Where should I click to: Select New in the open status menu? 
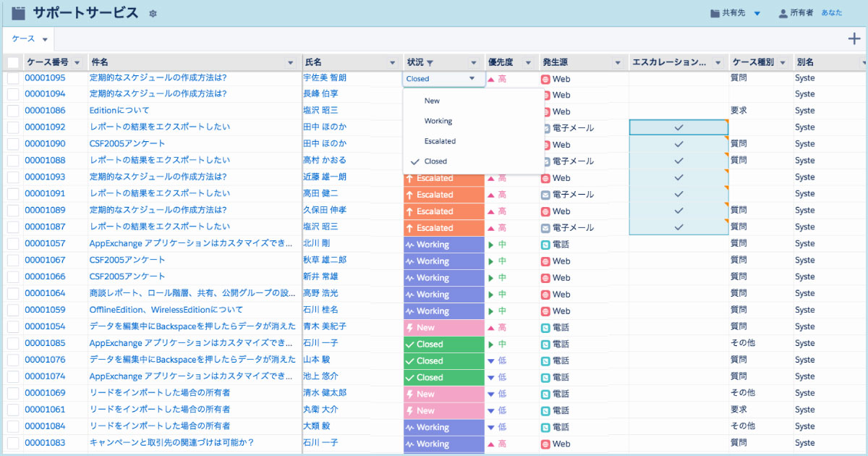pyautogui.click(x=431, y=101)
